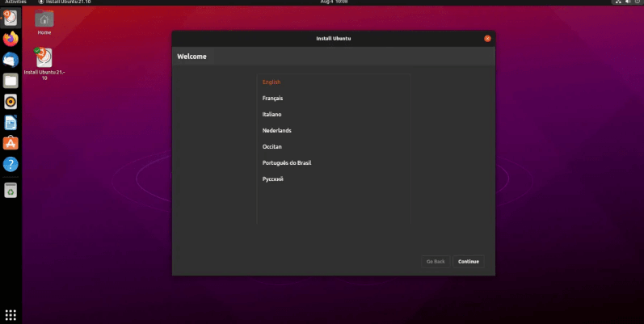Open the Trash in the dock
Screen dimensions: 644x324
point(11,190)
